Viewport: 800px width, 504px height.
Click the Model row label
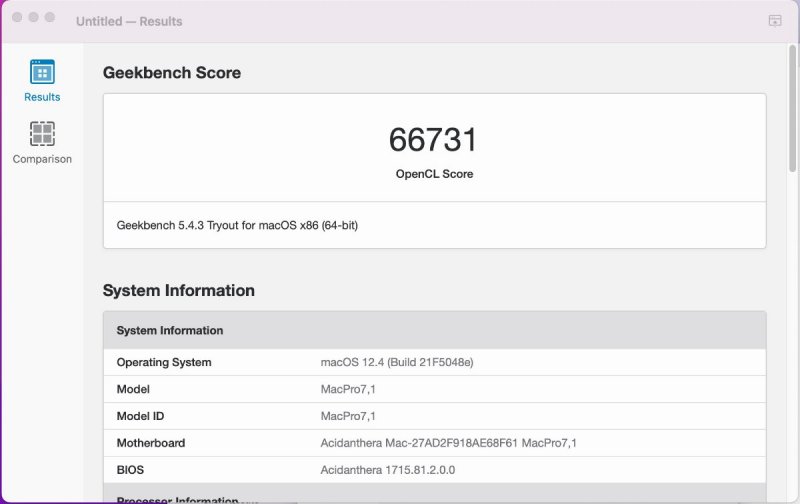(x=133, y=389)
